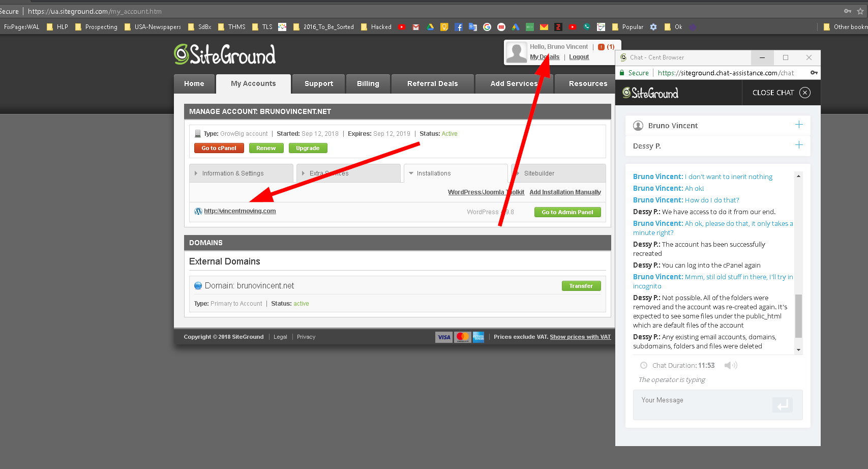868x469 pixels.
Task: Click the Logout link
Action: tap(579, 57)
